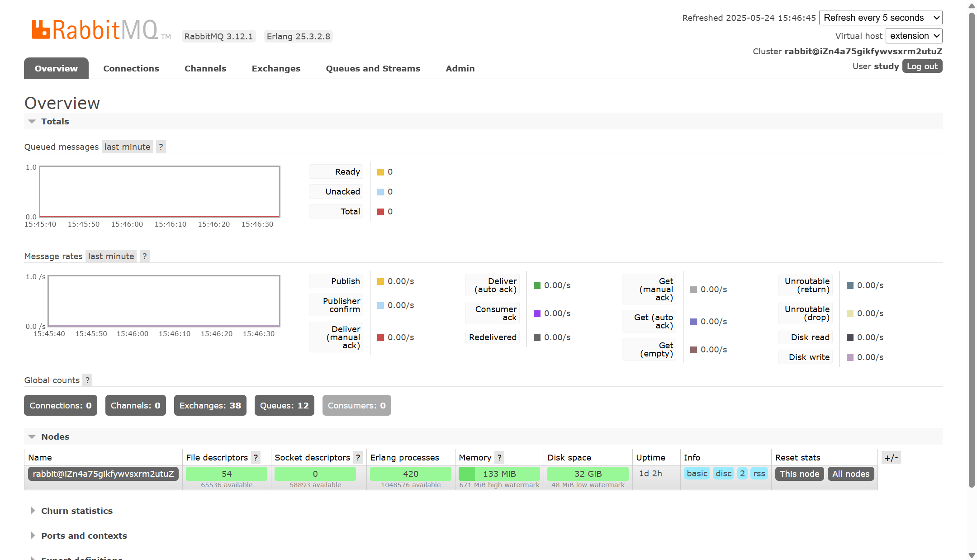977x560 pixels.
Task: Open the Queues and Streams tab
Action: (x=373, y=68)
